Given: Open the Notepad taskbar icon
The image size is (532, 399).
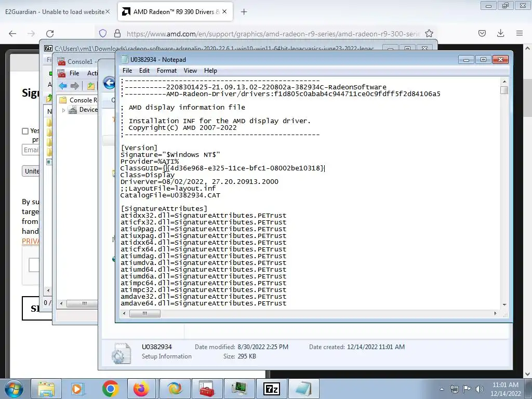Looking at the screenshot, I should point(303,389).
